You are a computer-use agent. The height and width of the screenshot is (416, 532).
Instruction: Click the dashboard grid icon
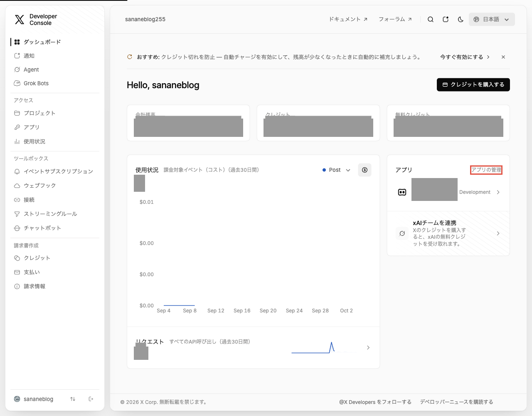(17, 42)
